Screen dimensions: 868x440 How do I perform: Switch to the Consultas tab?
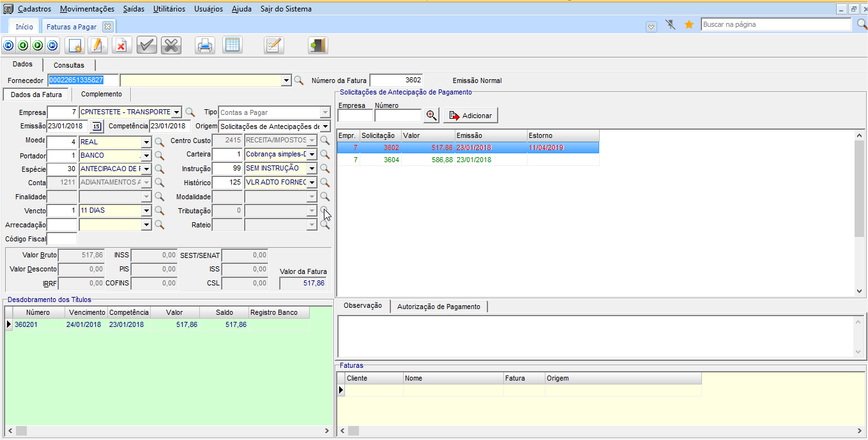(69, 65)
